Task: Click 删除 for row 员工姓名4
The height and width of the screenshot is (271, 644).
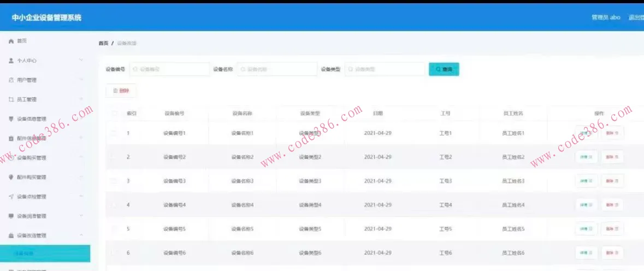Action: pyautogui.click(x=612, y=204)
